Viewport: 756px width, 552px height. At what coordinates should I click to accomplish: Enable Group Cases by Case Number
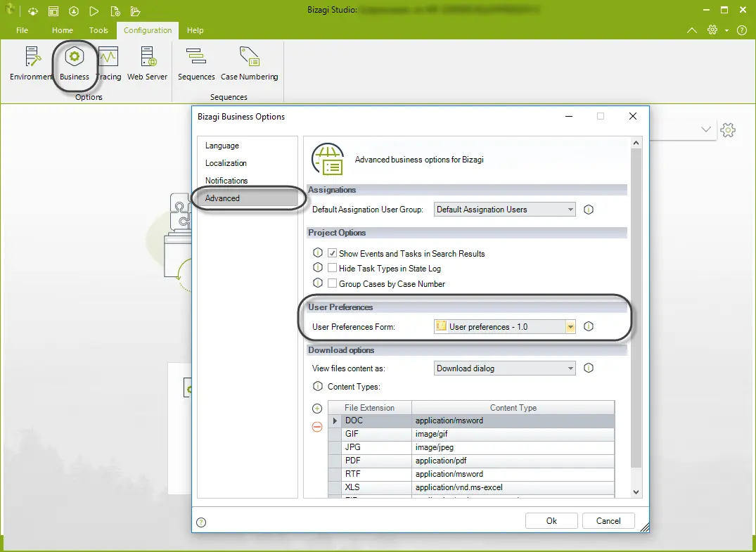click(x=332, y=283)
